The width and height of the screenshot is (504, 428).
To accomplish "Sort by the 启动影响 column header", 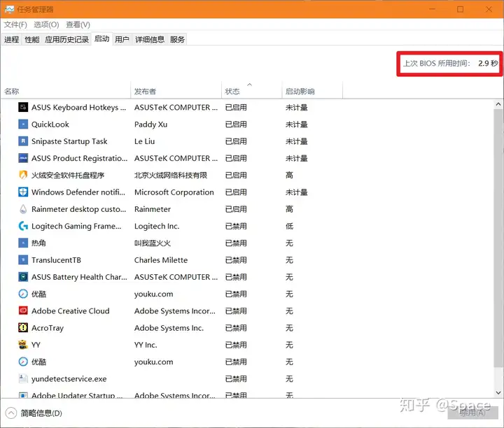I will pyautogui.click(x=312, y=91).
